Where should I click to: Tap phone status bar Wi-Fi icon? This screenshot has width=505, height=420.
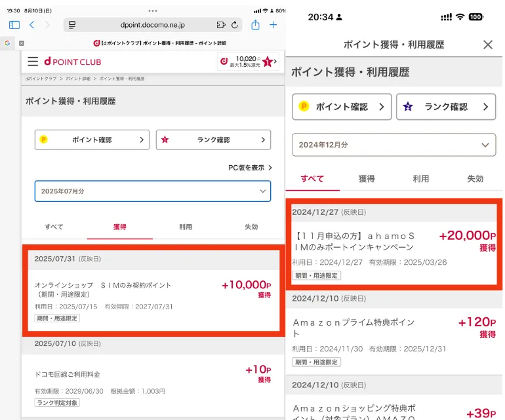pyautogui.click(x=460, y=17)
